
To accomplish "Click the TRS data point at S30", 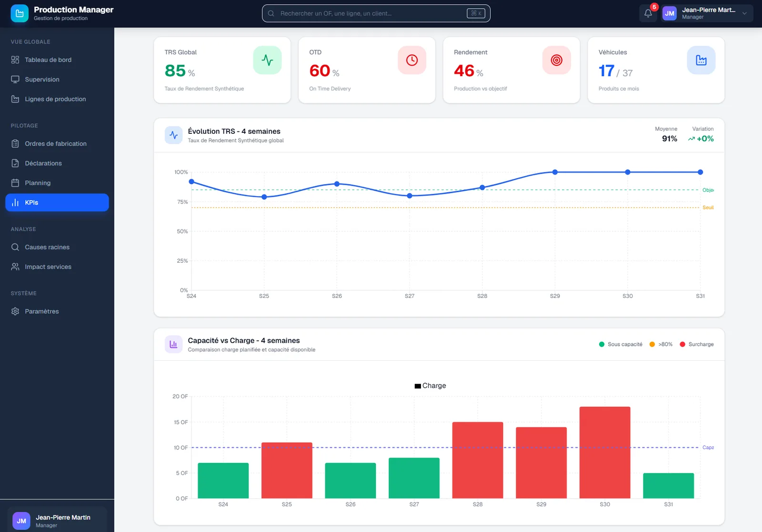I will coord(628,172).
